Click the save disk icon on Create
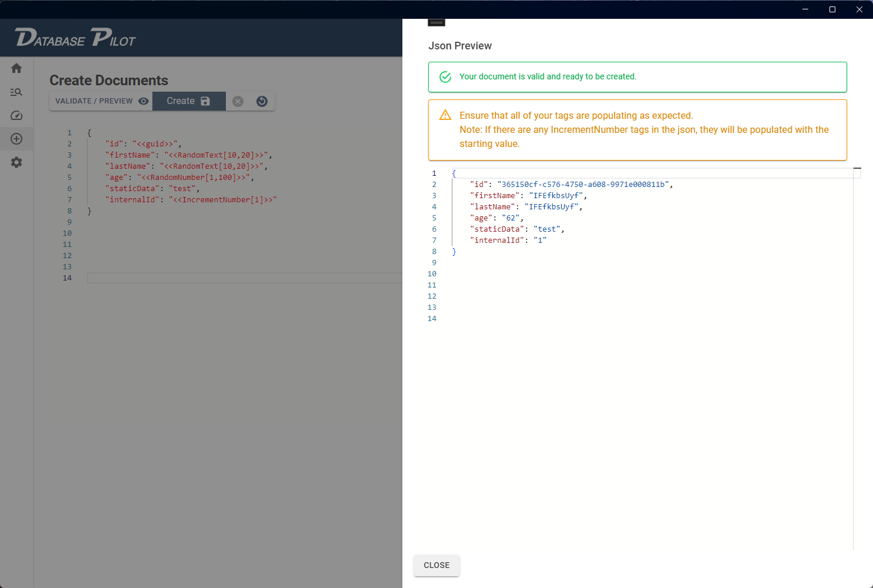 [205, 101]
